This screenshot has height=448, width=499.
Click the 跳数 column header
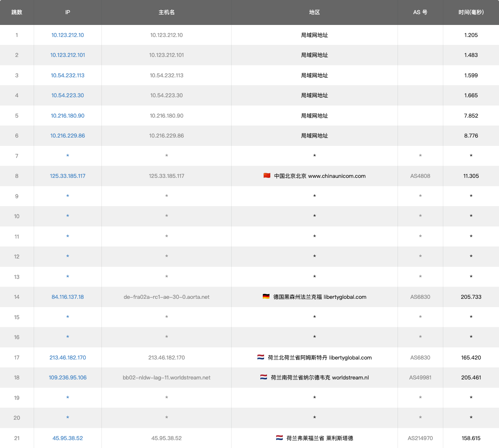tap(17, 12)
